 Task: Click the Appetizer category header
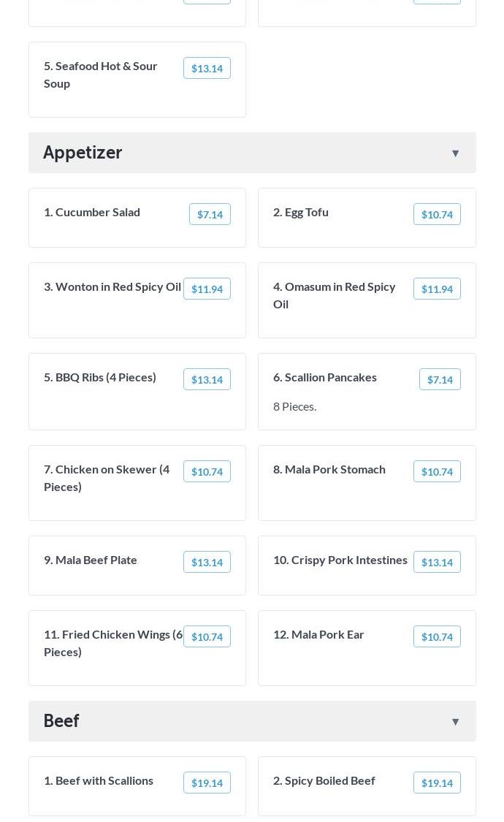(83, 153)
